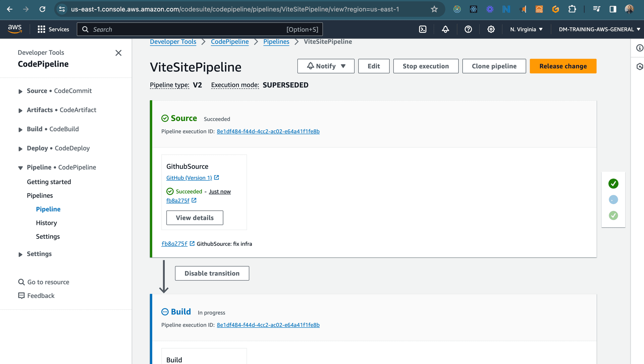Open bottom fb8a275f commit link beside fix infra
Image resolution: width=644 pixels, height=364 pixels.
(174, 244)
